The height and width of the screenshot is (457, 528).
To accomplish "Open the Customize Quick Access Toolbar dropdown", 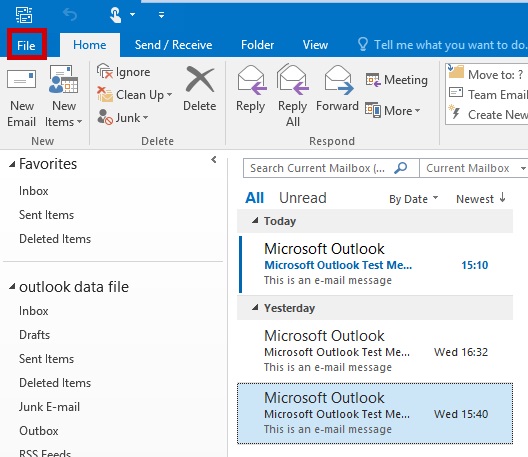I will 161,15.
